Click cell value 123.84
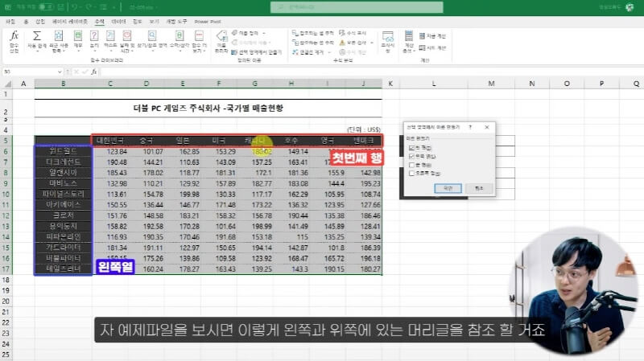644x361 pixels. tap(117, 151)
